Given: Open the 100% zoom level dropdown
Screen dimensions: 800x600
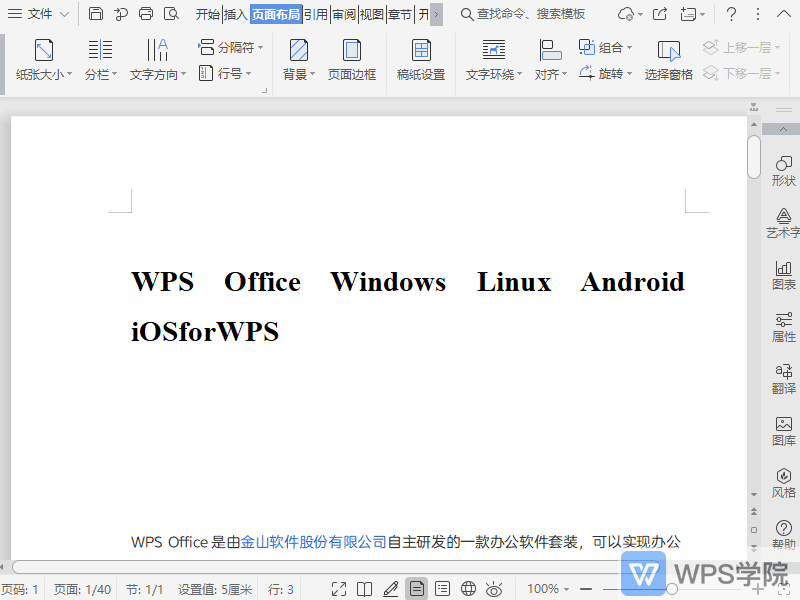Looking at the screenshot, I should (x=548, y=589).
